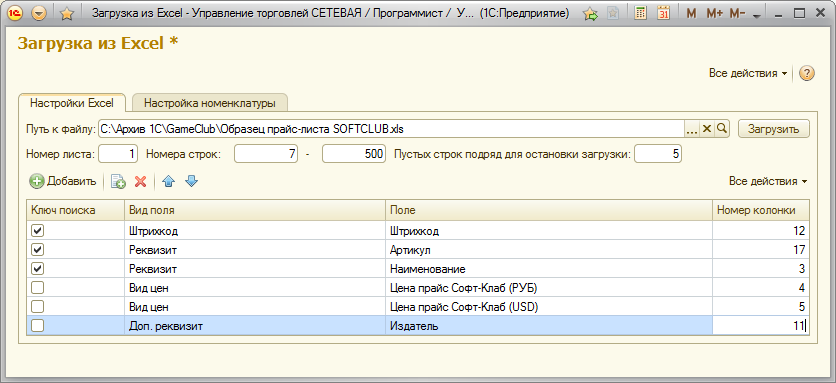Viewport: 836px width, 383px height.
Task: Expand the title bar tools dropdown arrow
Action: [756, 16]
